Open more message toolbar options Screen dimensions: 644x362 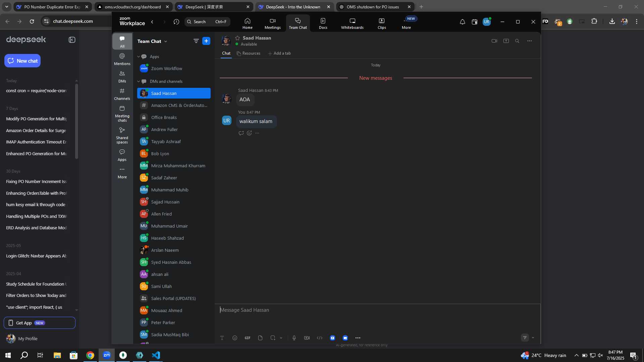click(x=358, y=338)
